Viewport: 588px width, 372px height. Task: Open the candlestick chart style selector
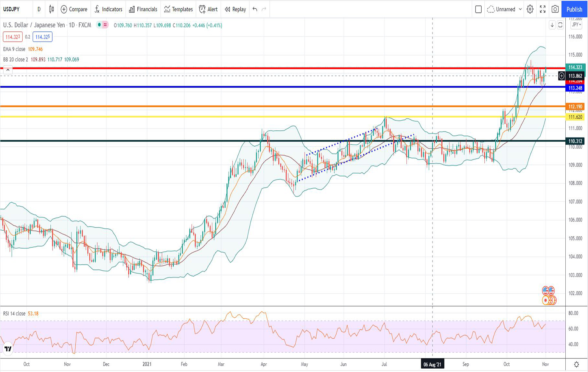click(x=51, y=9)
